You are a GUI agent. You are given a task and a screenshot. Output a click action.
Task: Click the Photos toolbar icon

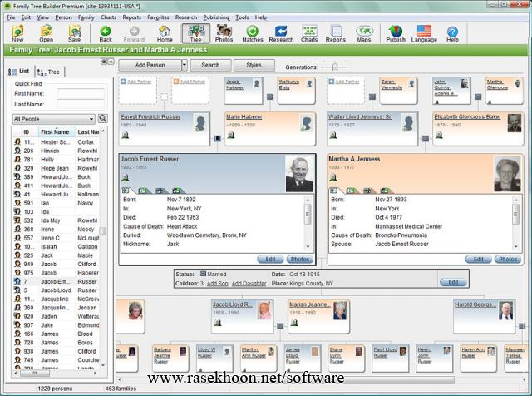pyautogui.click(x=224, y=33)
